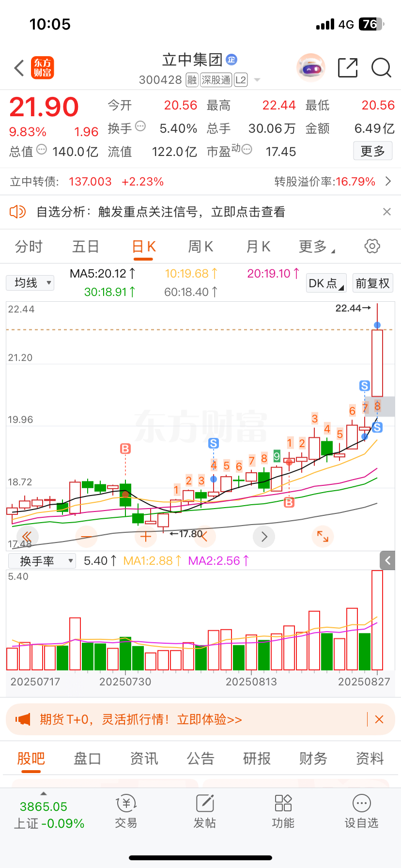Image resolution: width=401 pixels, height=868 pixels.
Task: Show 市盈动 info bubble icon
Action: [247, 150]
